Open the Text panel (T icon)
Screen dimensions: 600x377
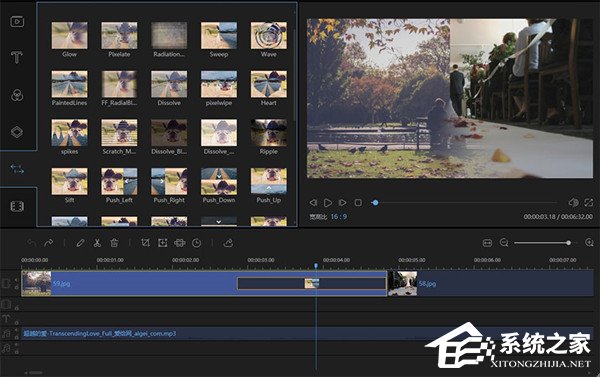[x=16, y=58]
